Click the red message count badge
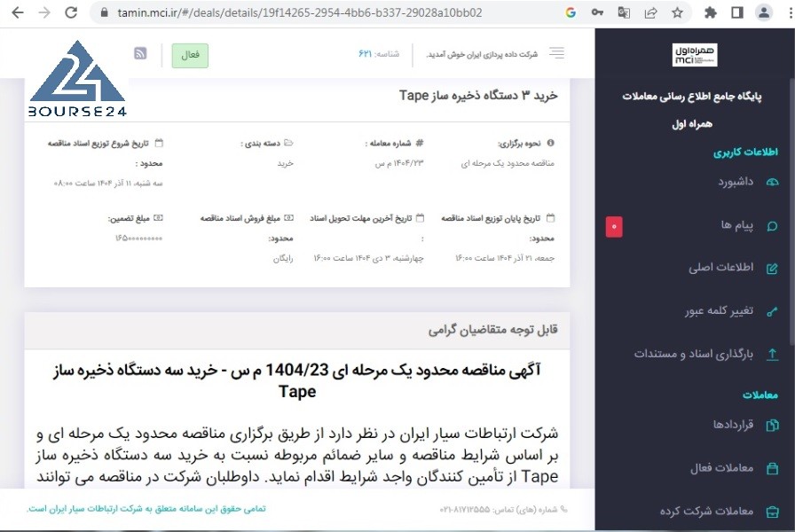Screen dimensions: 795x532 [x=614, y=226]
